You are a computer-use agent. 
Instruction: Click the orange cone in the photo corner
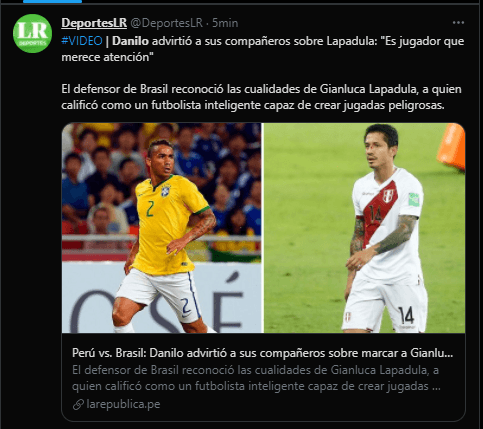(x=452, y=147)
